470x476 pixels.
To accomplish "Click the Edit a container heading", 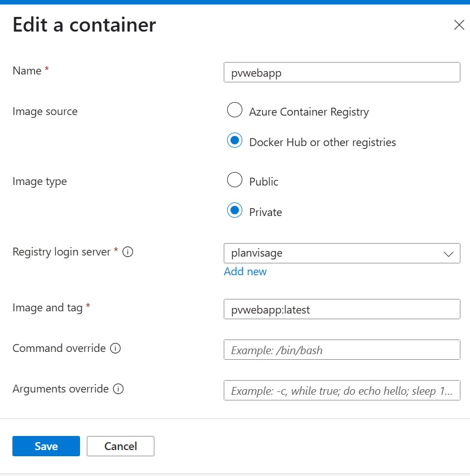I will (83, 25).
